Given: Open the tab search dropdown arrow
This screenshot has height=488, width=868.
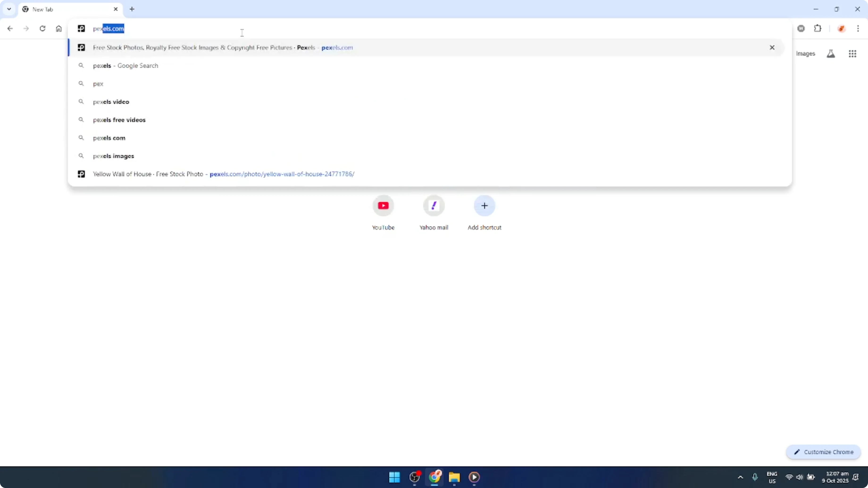Looking at the screenshot, I should [x=9, y=9].
